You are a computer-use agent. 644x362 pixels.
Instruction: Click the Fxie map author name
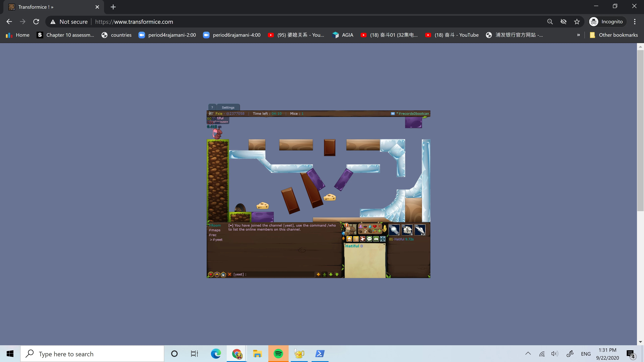coord(219,114)
